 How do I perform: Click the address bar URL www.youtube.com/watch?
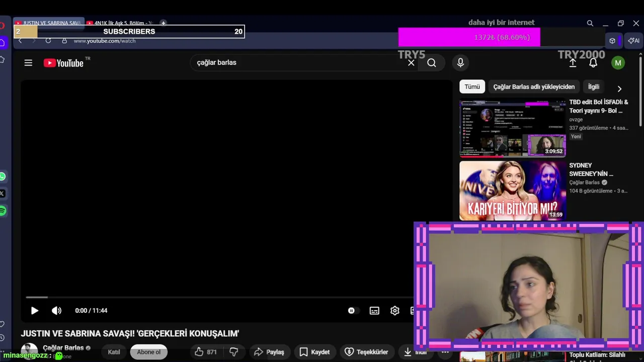(105, 41)
